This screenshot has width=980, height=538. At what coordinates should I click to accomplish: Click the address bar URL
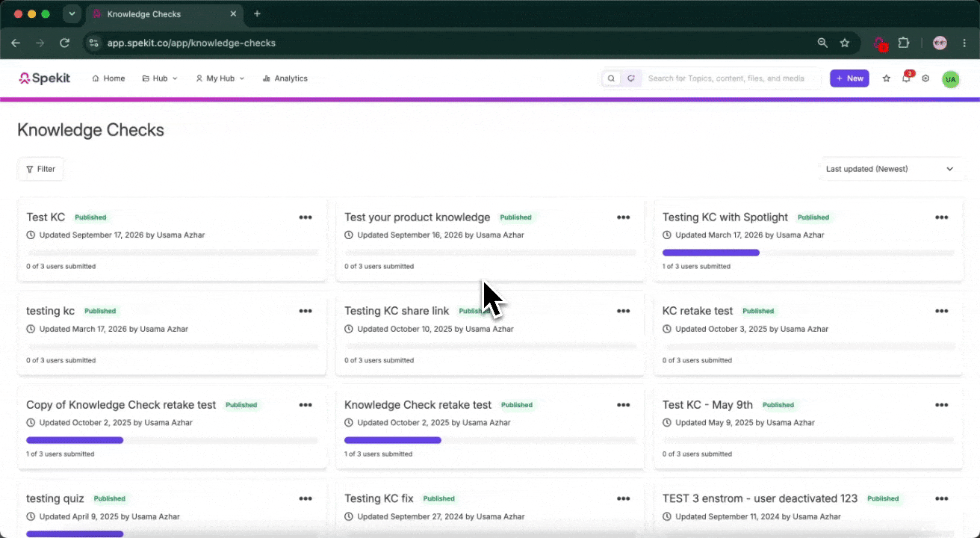point(191,43)
